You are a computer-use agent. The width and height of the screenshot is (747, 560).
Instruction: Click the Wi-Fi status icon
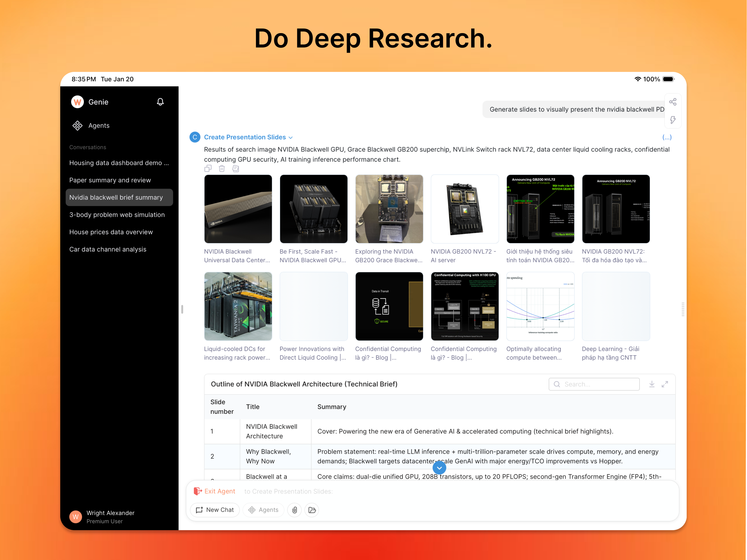click(637, 79)
